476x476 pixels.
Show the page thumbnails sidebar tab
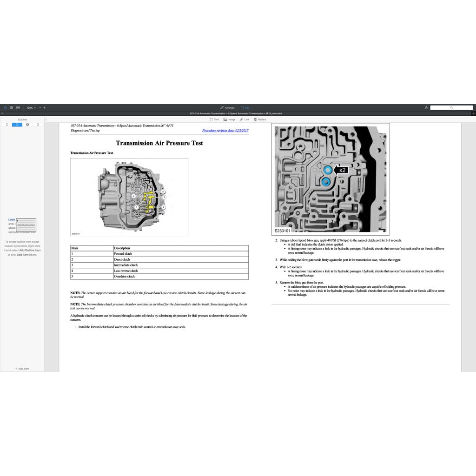click(x=38, y=125)
